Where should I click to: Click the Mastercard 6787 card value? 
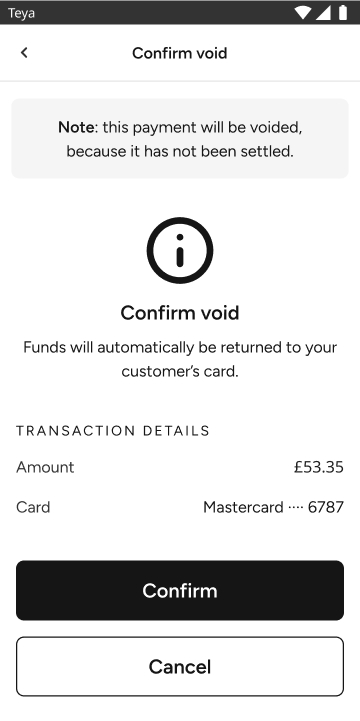tap(274, 507)
